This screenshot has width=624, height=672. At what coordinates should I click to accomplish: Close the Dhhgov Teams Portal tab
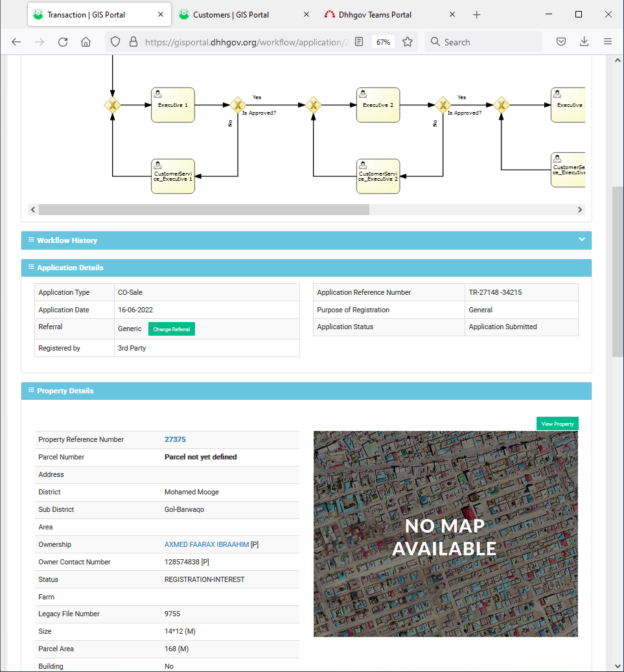(x=452, y=14)
